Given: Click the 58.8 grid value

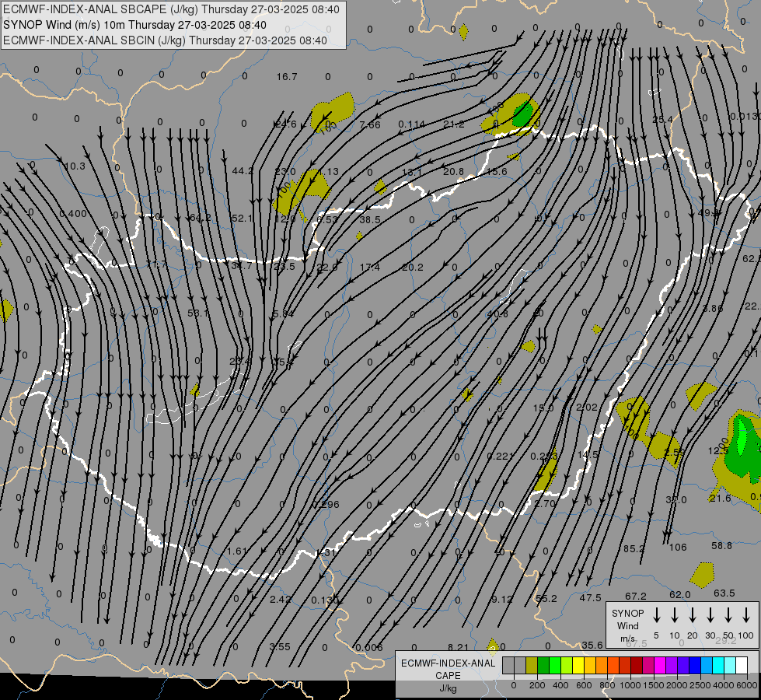Looking at the screenshot, I should click(x=721, y=546).
